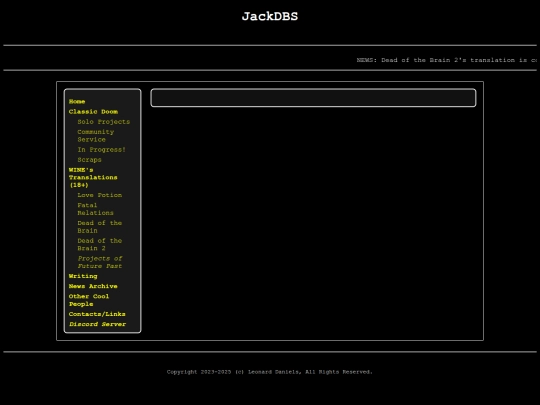Visit the In Progress! page

(x=101, y=149)
